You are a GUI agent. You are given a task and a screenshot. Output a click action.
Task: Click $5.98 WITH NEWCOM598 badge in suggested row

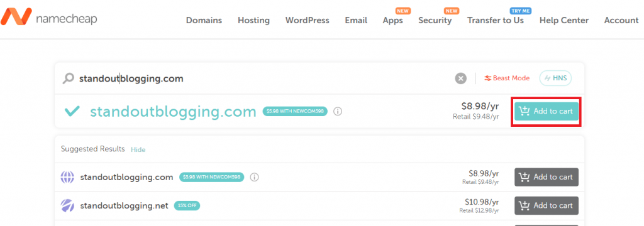[x=211, y=177]
